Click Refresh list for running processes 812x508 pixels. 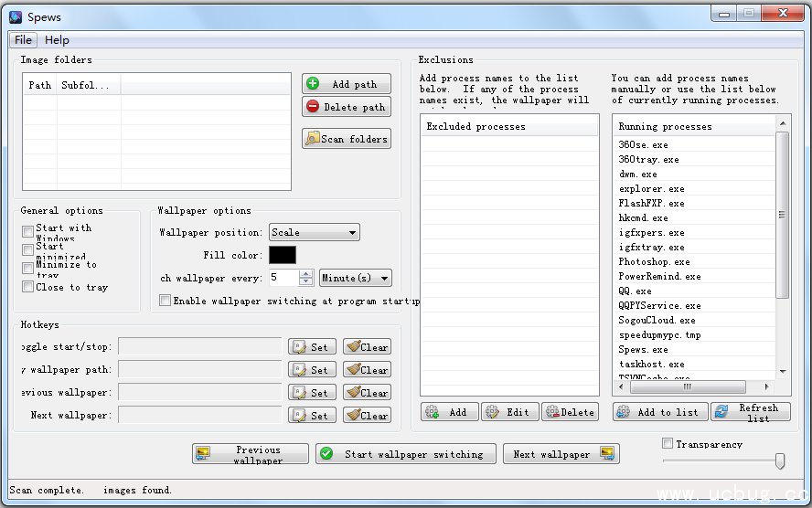coord(750,412)
